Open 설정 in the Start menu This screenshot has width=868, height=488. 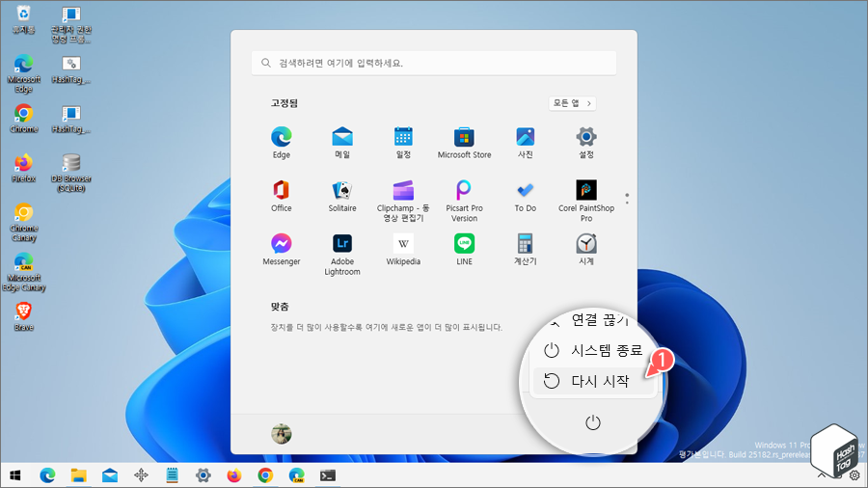586,143
